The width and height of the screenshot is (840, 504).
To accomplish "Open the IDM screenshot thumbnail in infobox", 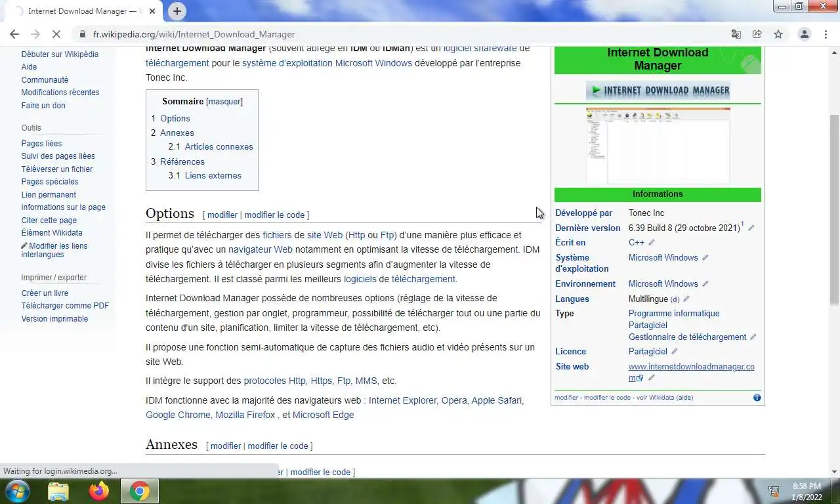I will pos(658,146).
